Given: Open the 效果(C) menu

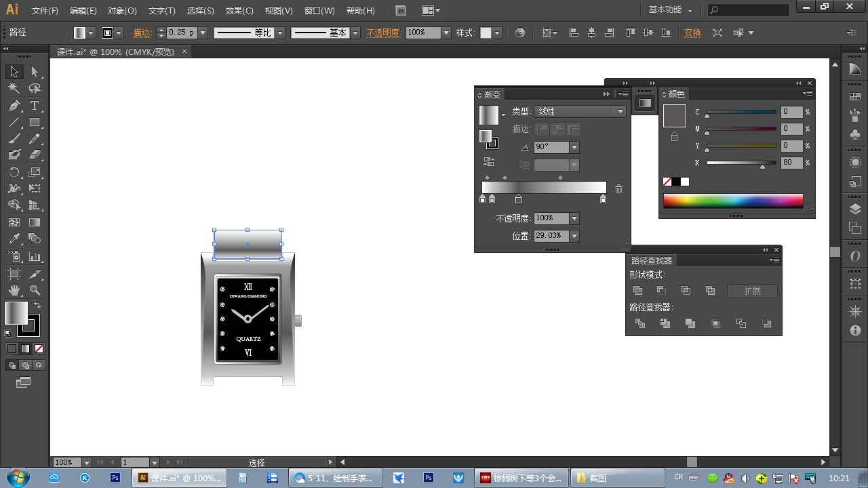Looking at the screenshot, I should [239, 11].
